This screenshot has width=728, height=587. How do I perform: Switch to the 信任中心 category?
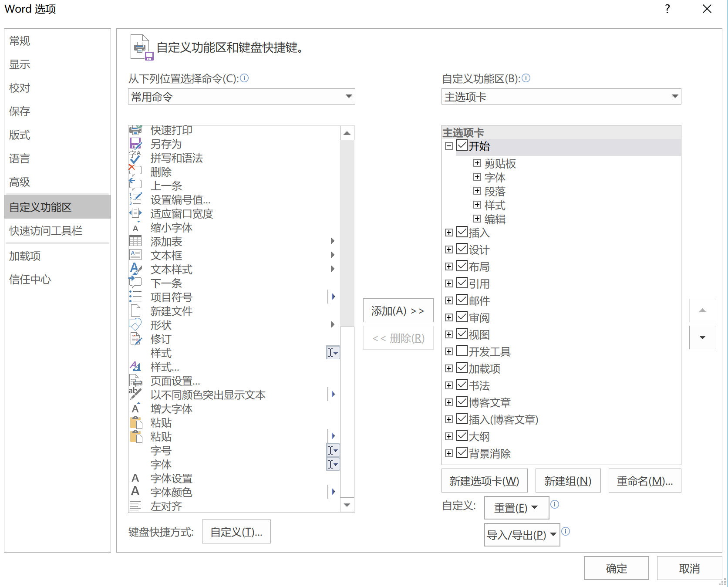[x=57, y=280]
